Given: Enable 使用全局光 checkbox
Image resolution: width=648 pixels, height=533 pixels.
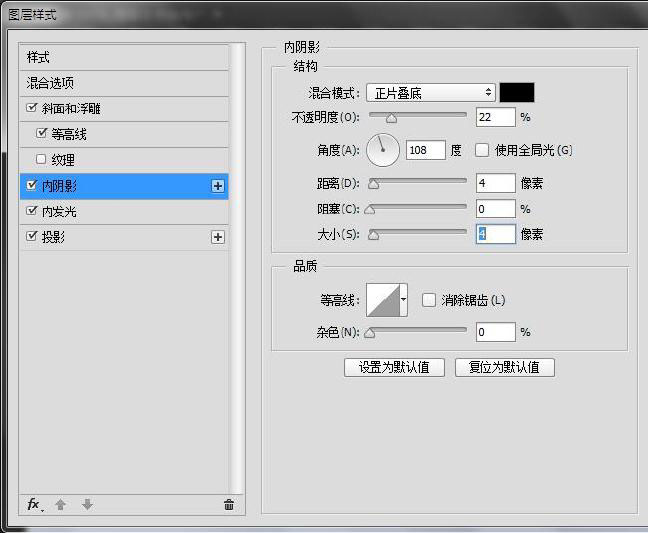Looking at the screenshot, I should coord(482,150).
